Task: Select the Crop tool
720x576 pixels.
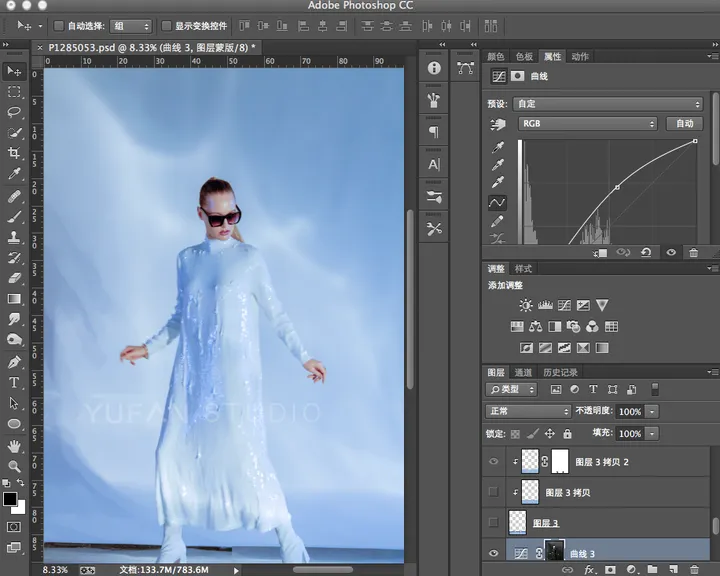Action: point(14,153)
